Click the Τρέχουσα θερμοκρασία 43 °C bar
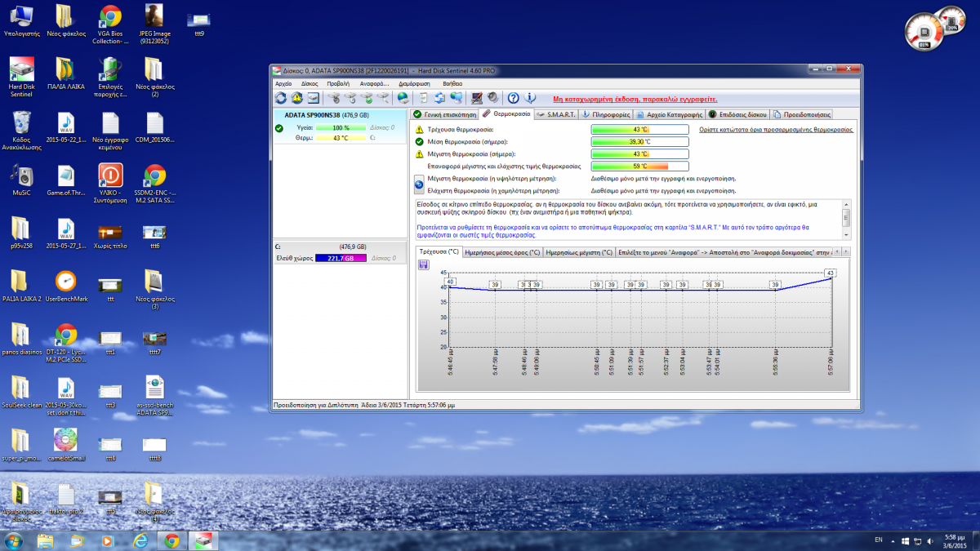The height and width of the screenshot is (551, 980). [x=639, y=130]
